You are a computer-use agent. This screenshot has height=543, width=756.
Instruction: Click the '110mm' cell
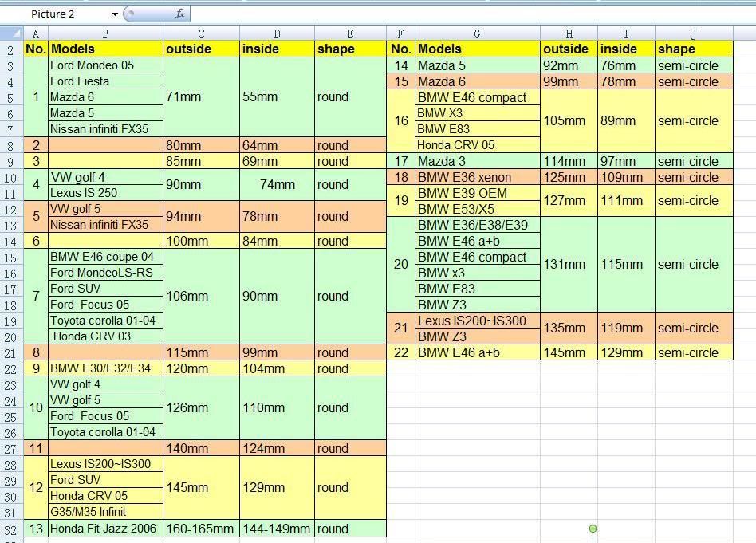click(x=277, y=408)
